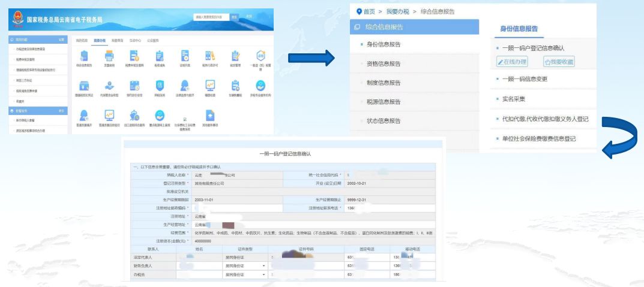Open the hand-holding-coin icon in second row
The width and height of the screenshot is (644, 287).
click(x=109, y=86)
